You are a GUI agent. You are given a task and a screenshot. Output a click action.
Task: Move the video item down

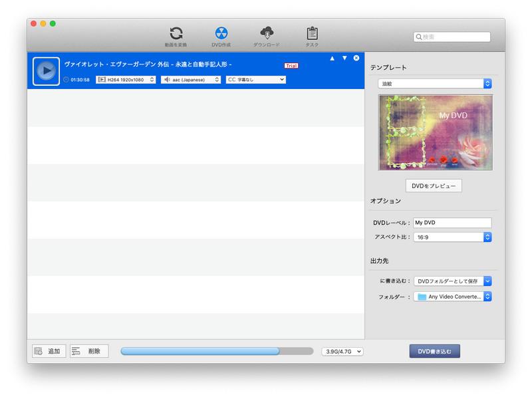(344, 58)
